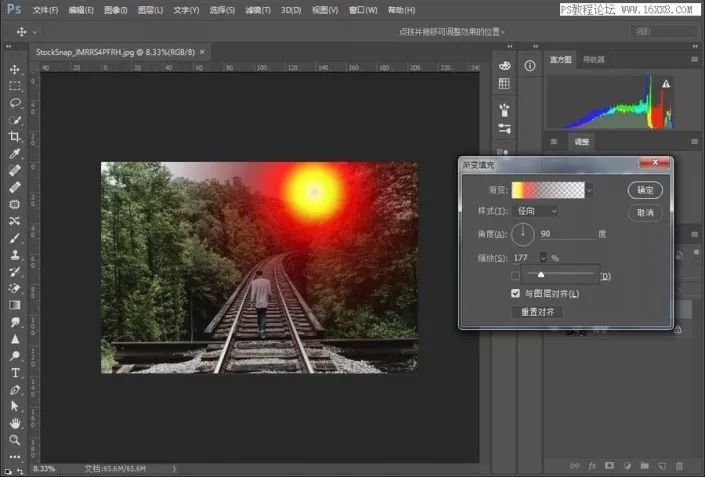Pick the Eyedropper tool

(15, 154)
